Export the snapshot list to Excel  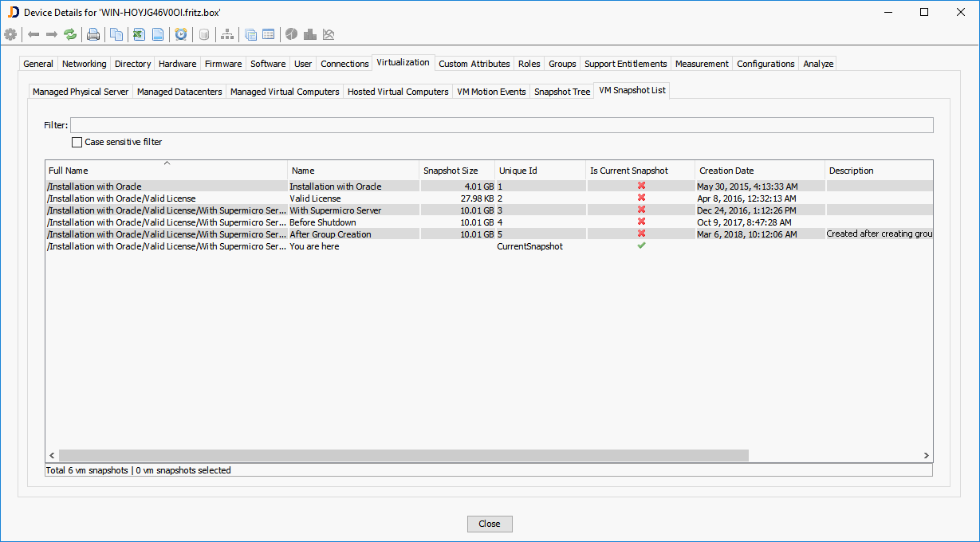pyautogui.click(x=137, y=34)
